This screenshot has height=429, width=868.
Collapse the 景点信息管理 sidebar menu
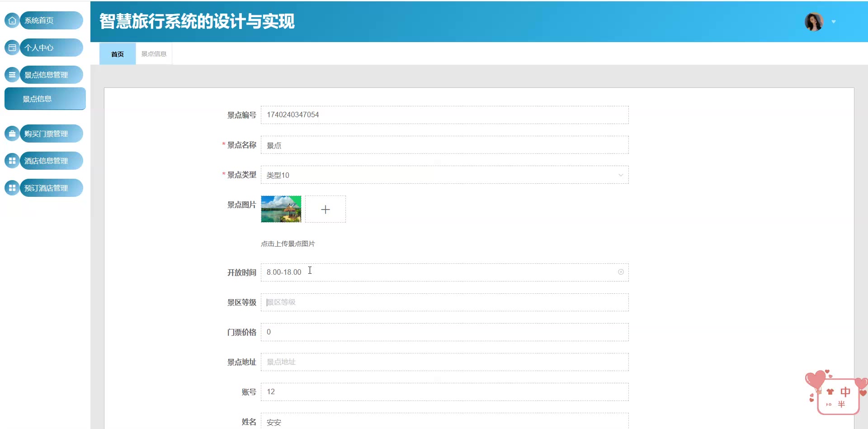(52, 75)
